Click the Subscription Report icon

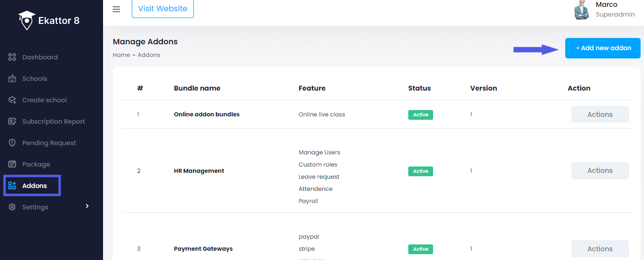point(13,122)
